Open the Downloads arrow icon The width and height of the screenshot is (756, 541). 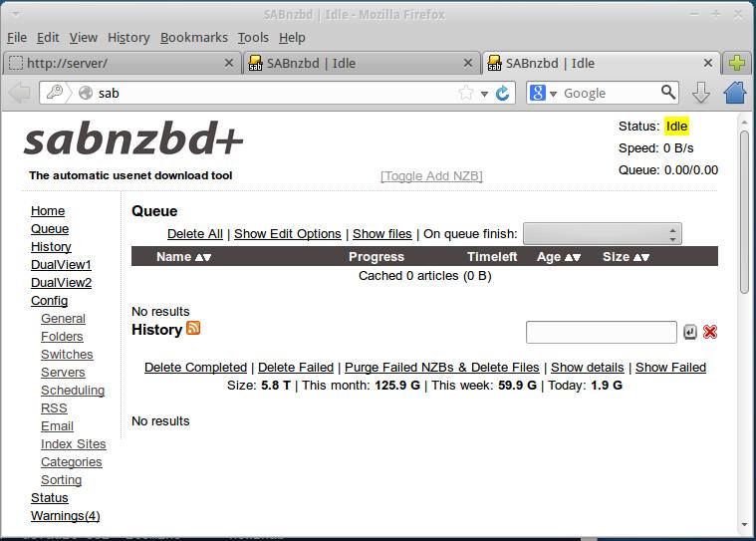[700, 92]
